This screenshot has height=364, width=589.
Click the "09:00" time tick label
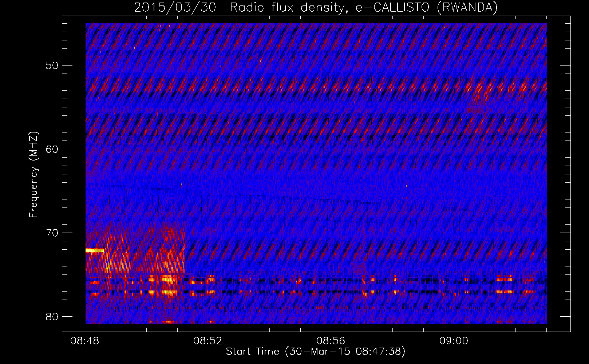click(454, 341)
